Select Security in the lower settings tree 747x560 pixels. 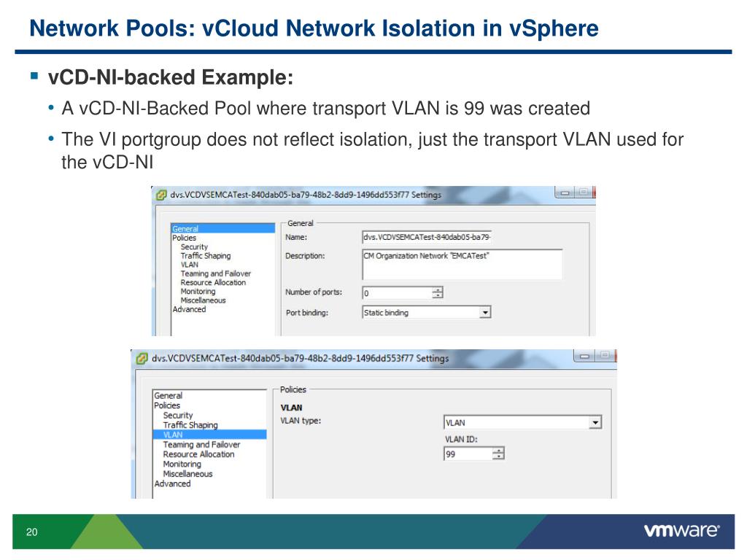click(x=178, y=415)
